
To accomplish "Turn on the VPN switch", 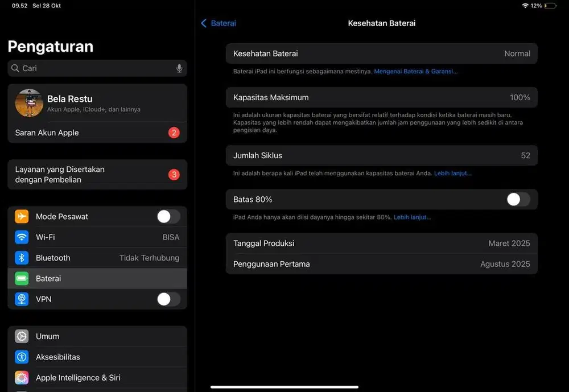I will point(168,299).
